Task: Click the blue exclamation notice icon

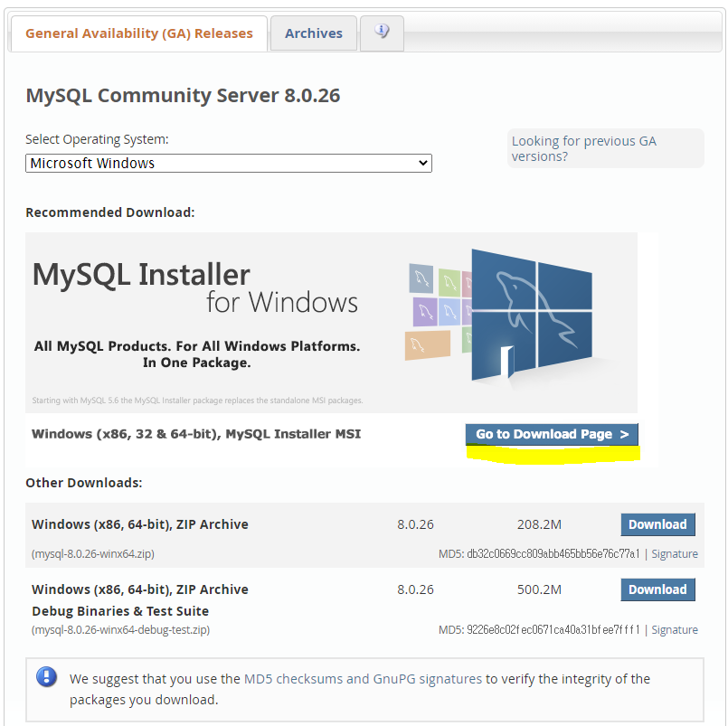Action: click(46, 677)
